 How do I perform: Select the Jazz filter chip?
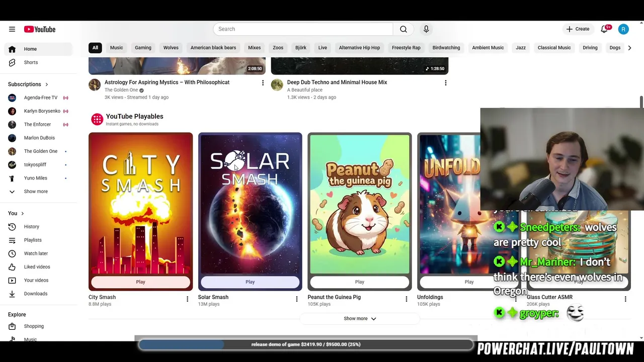pyautogui.click(x=521, y=48)
